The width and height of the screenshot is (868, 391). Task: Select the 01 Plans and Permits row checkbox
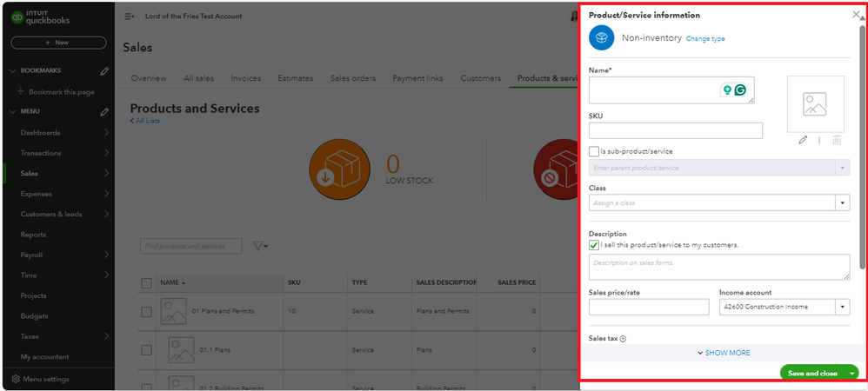[146, 312]
